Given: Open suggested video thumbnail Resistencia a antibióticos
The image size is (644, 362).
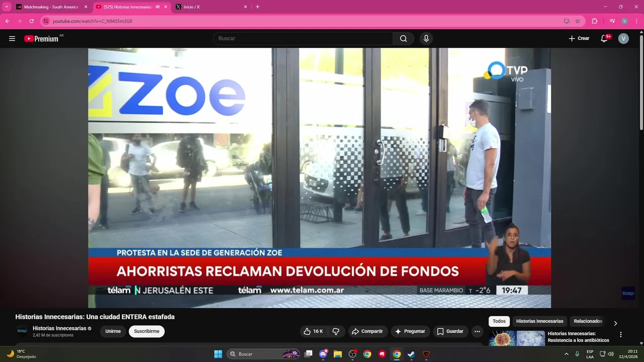Looking at the screenshot, I should [x=517, y=338].
